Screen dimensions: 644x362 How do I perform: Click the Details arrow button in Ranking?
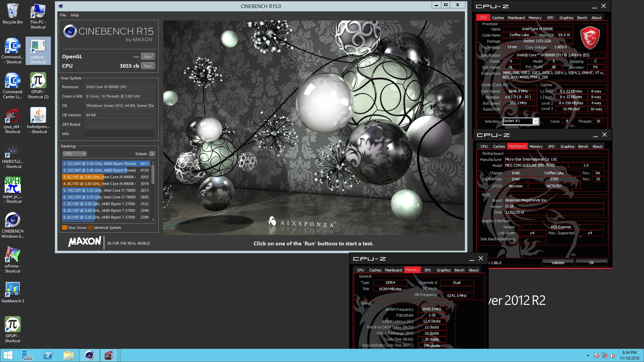point(152,154)
